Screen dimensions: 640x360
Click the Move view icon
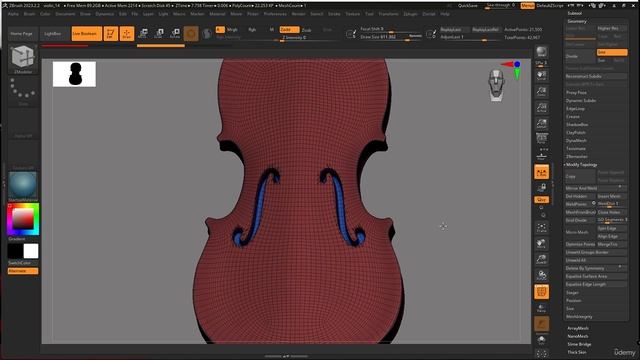coord(542,244)
